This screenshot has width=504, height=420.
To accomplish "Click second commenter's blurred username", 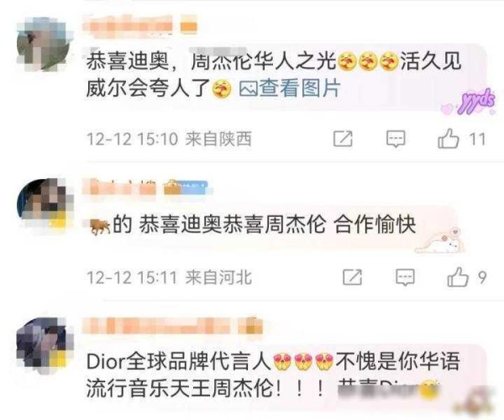I will coord(119,186).
